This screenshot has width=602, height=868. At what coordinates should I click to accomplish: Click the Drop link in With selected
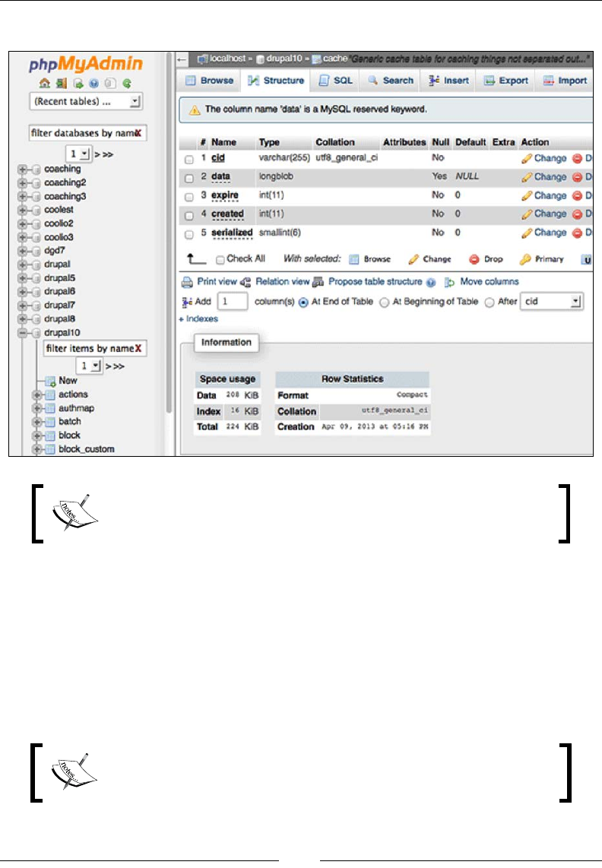click(493, 260)
